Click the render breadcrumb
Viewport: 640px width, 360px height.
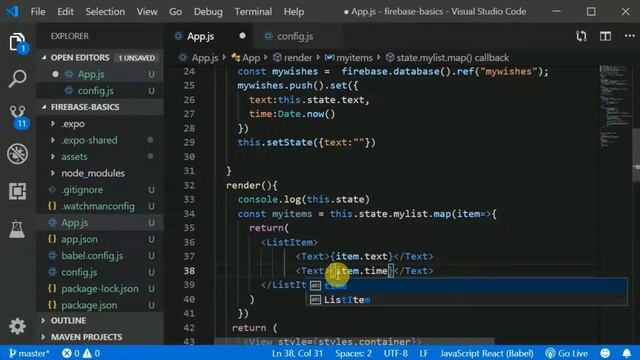click(x=293, y=58)
